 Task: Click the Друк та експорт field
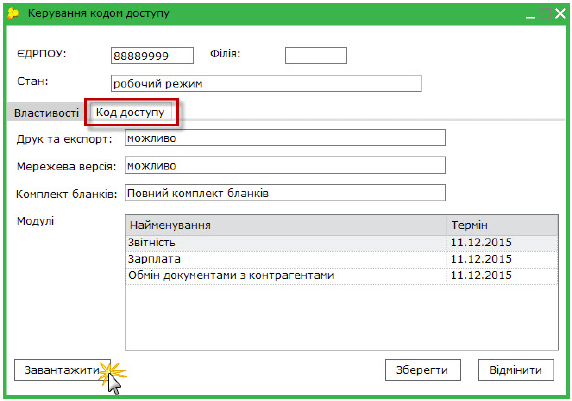[285, 138]
